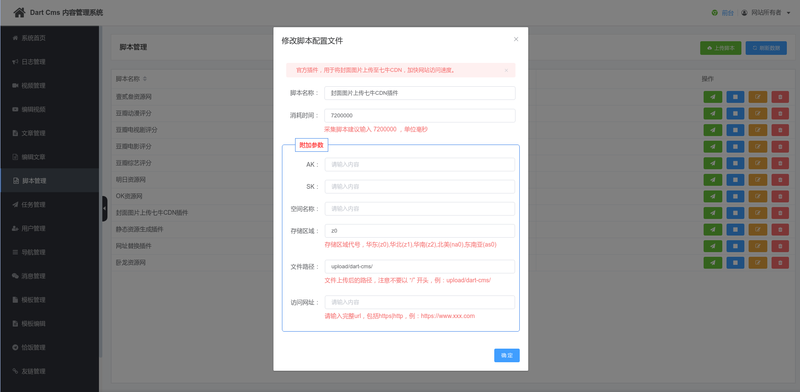Click the 消耗时间 field showing 7200000
Viewport: 800px width, 392px height.
(419, 116)
